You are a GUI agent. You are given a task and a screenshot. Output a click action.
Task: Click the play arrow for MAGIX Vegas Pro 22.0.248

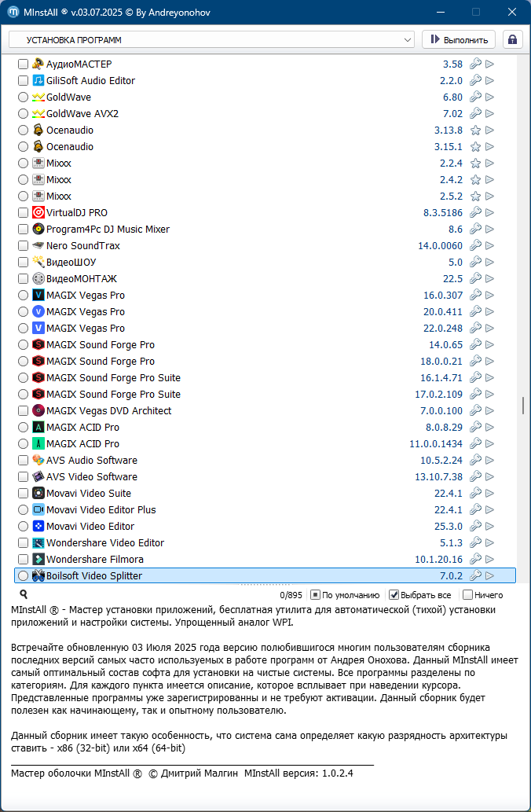point(489,329)
